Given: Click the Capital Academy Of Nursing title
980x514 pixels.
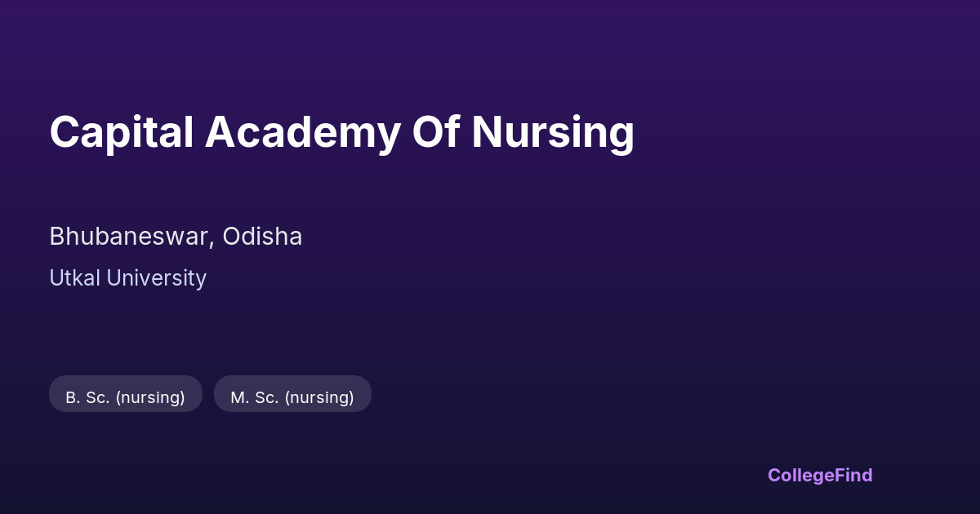Looking at the screenshot, I should (341, 132).
